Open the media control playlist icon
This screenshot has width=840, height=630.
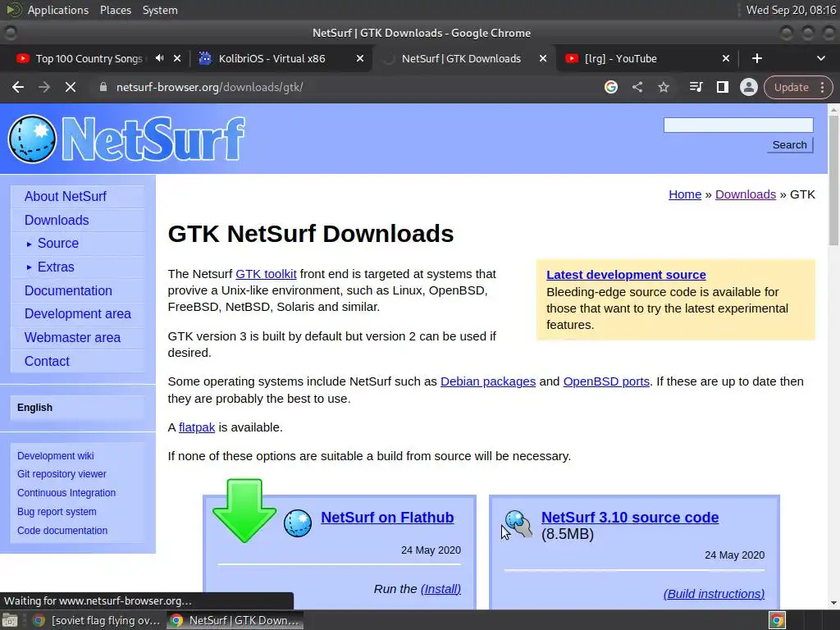coord(696,87)
